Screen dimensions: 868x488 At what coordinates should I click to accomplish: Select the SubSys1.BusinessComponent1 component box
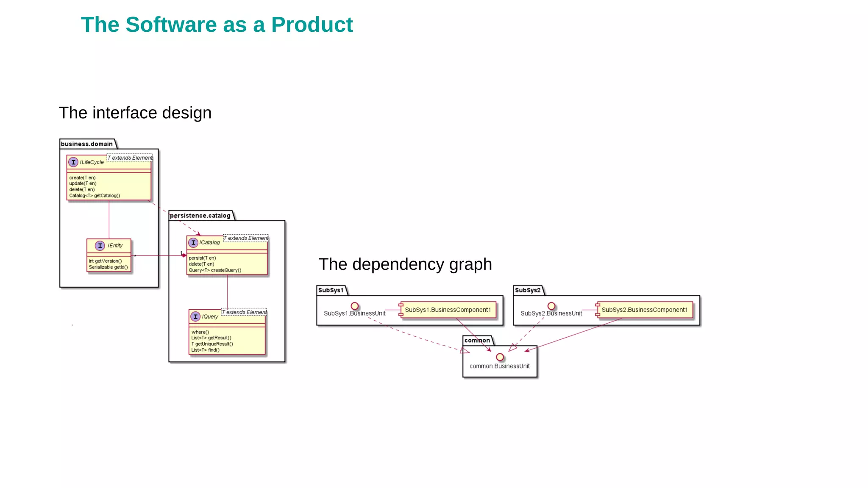pos(448,310)
